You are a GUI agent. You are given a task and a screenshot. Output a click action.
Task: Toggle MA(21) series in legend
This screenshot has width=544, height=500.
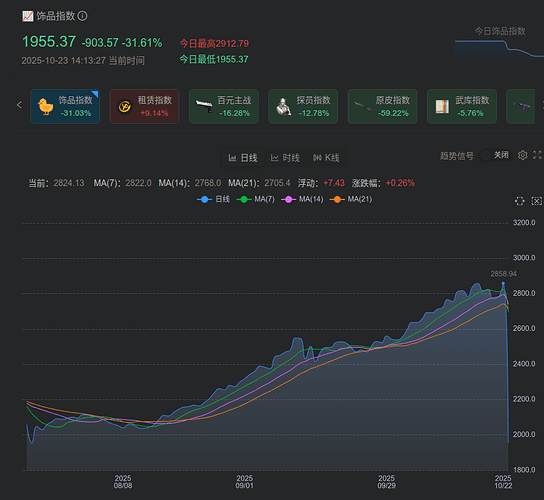tap(351, 199)
